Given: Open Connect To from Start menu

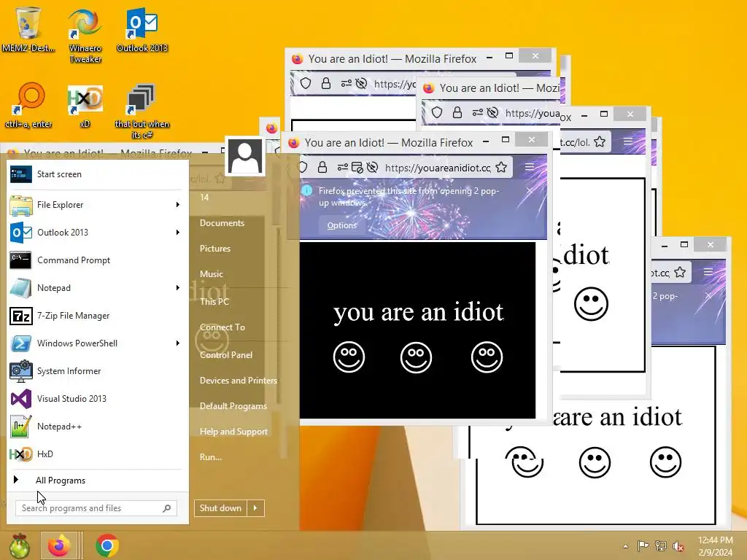Looking at the screenshot, I should click(x=222, y=327).
